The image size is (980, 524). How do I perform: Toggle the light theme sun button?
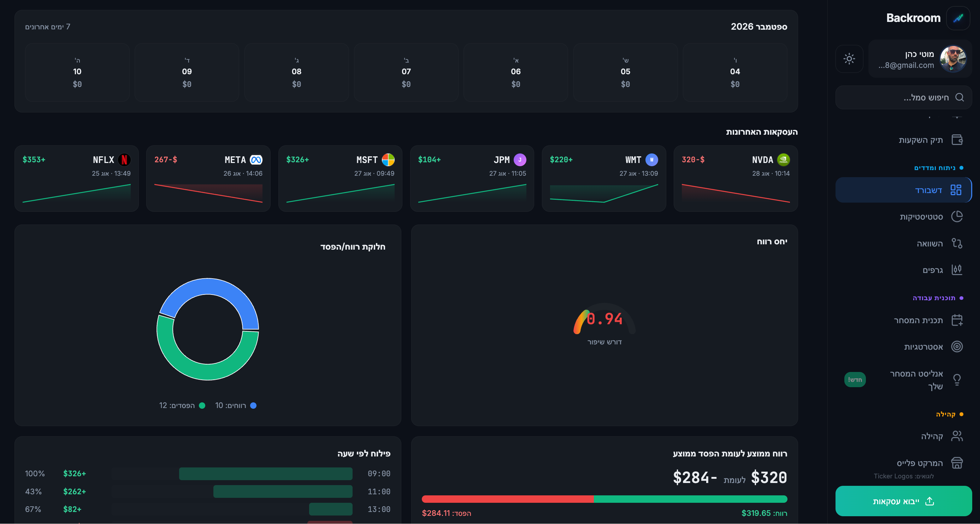pyautogui.click(x=849, y=59)
